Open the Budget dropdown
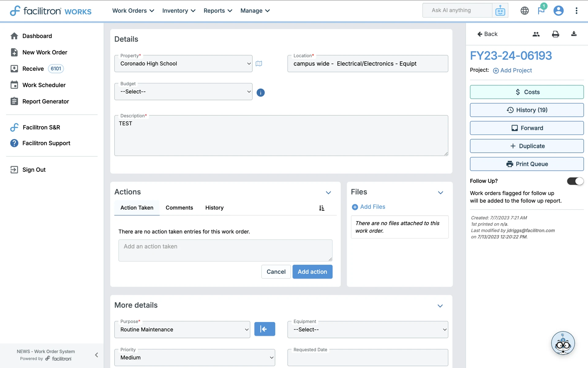 point(183,92)
